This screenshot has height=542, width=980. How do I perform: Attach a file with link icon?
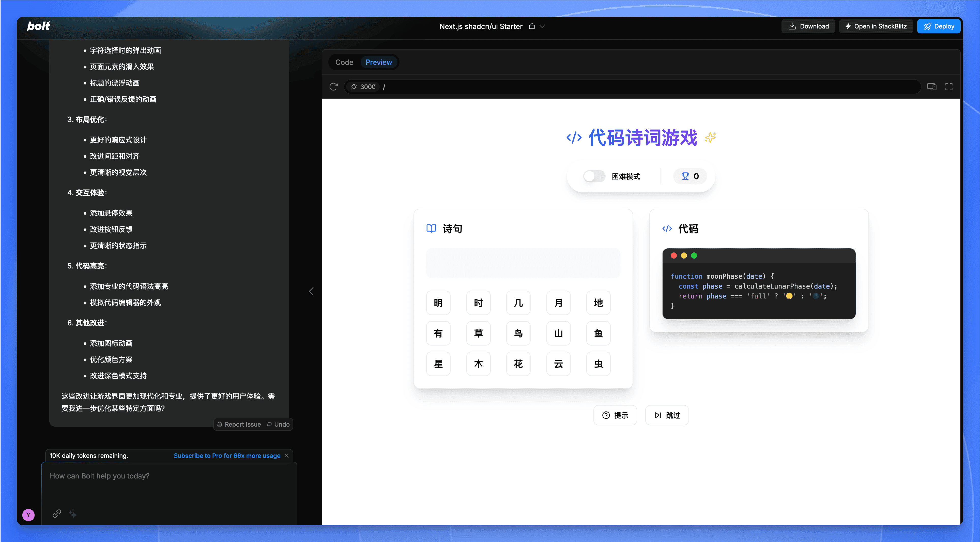coord(57,514)
